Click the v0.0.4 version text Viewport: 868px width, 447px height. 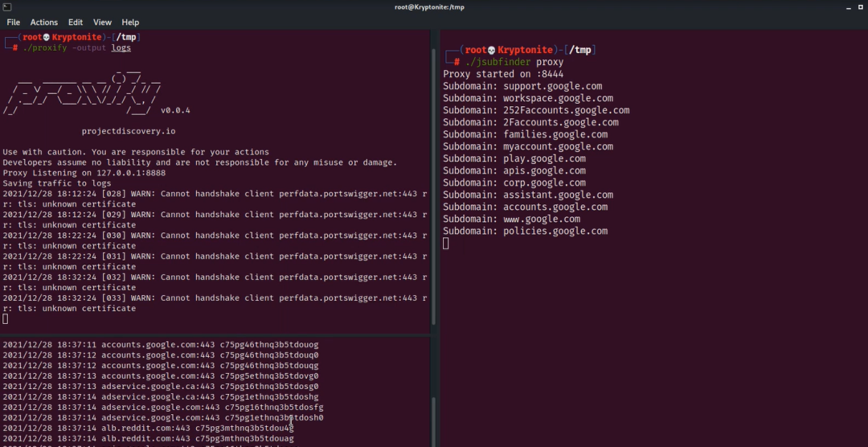175,110
